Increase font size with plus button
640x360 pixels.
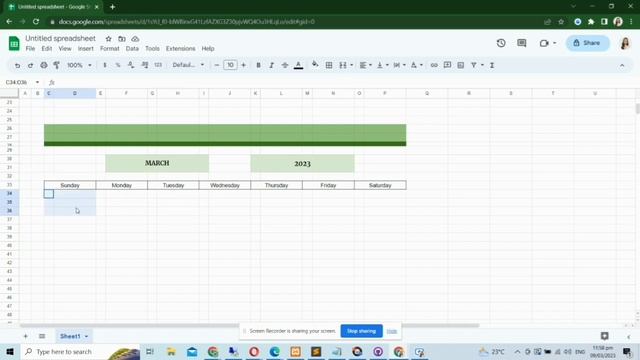[x=244, y=65]
